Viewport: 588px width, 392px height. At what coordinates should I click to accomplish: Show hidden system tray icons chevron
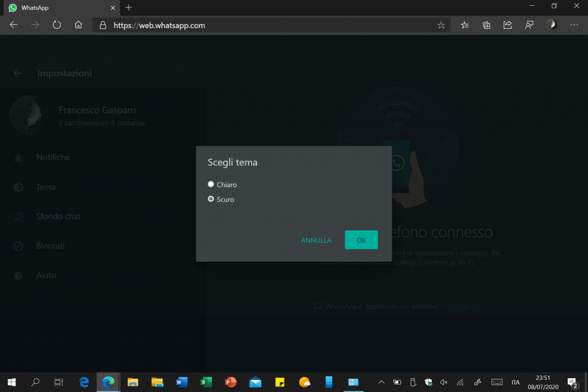coord(381,382)
